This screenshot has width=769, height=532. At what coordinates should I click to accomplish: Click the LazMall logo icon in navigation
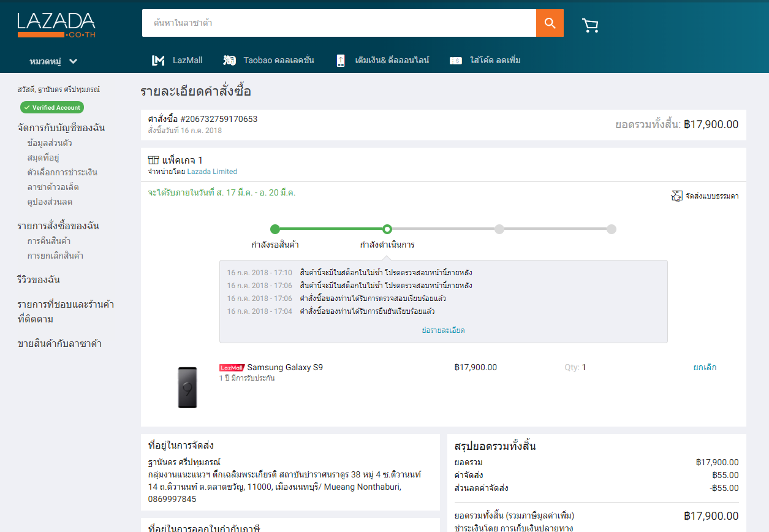(x=158, y=60)
